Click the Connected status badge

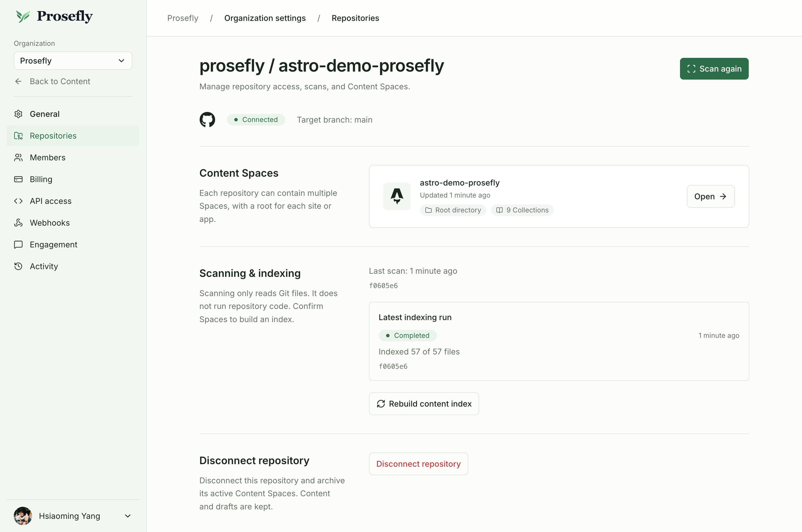pos(256,120)
